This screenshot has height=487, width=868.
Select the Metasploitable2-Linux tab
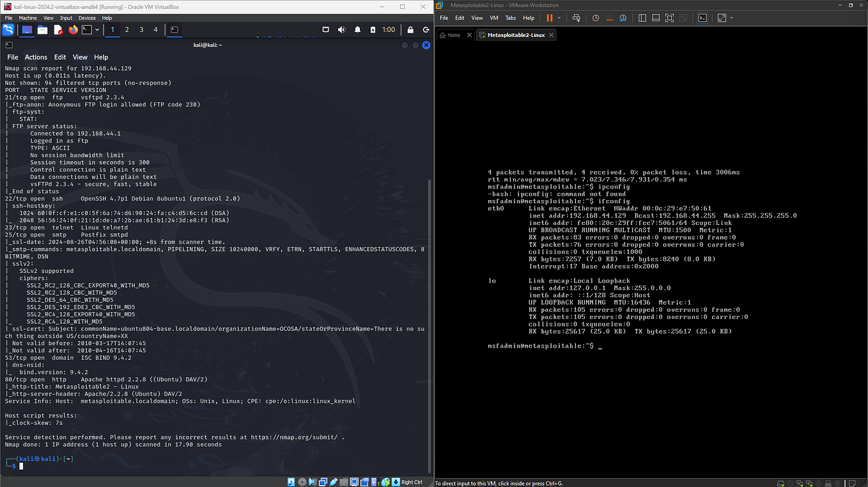click(x=516, y=35)
